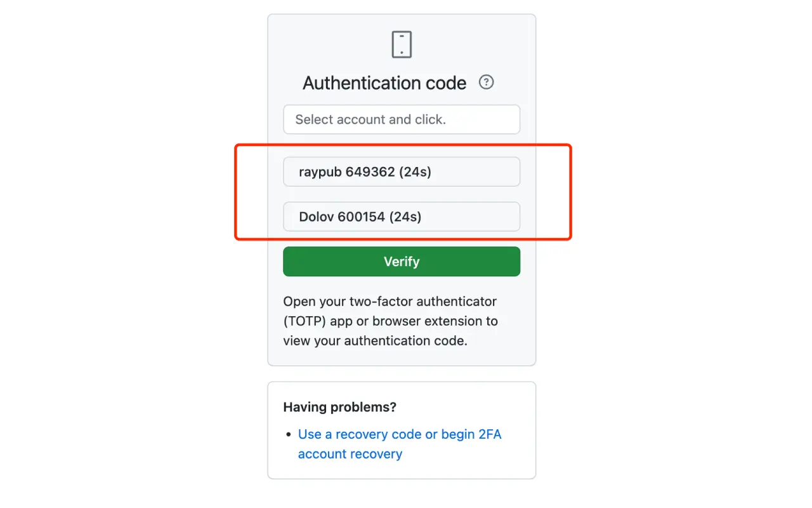Click inside the Select account and click field
Image resolution: width=812 pixels, height=508 pixels.
pyautogui.click(x=402, y=119)
